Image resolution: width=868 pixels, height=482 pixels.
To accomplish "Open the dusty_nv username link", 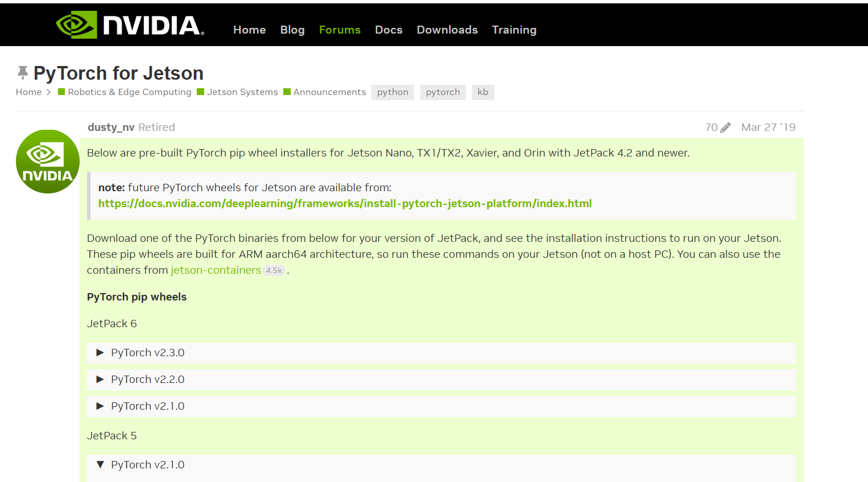I will 111,127.
